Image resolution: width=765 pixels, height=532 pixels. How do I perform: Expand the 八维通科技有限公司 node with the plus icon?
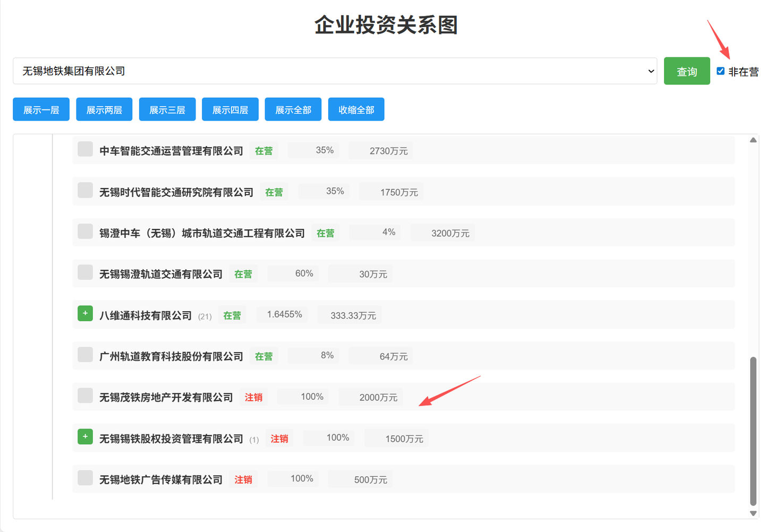pyautogui.click(x=85, y=313)
